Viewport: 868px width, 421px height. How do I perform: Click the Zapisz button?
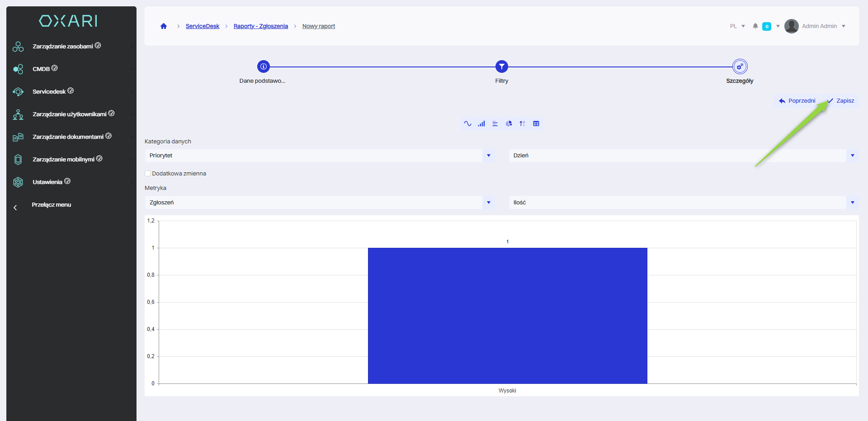[841, 101]
